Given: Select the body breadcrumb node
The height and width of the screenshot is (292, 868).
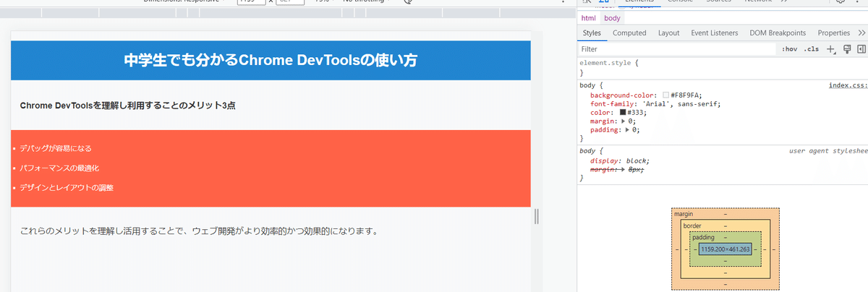Looking at the screenshot, I should point(612,18).
